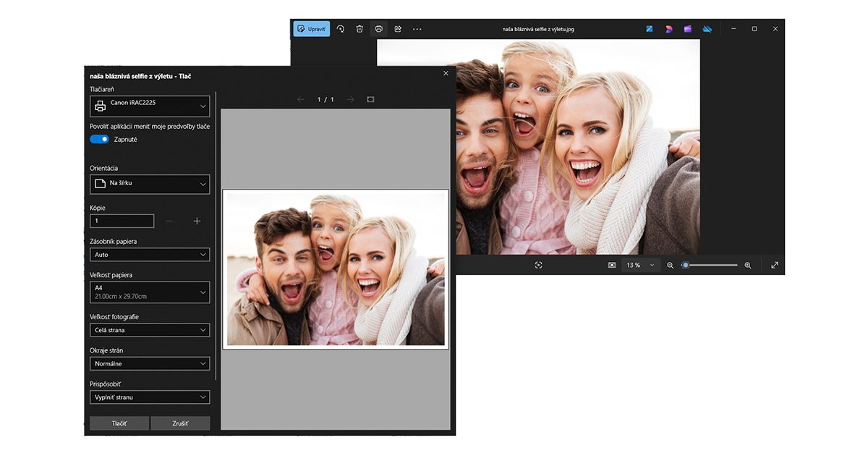The height and width of the screenshot is (456, 868).
Task: Click the Upraviť edit button in Photos
Action: [312, 29]
